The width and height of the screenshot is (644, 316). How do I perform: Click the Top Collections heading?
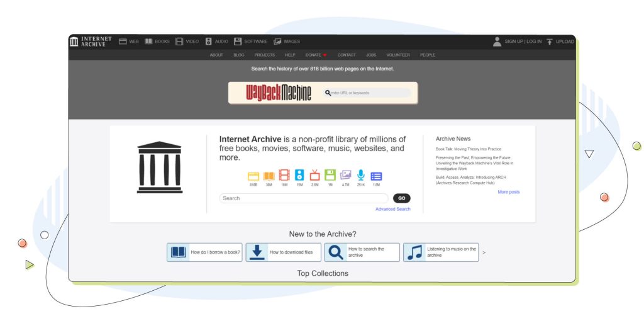tap(323, 273)
